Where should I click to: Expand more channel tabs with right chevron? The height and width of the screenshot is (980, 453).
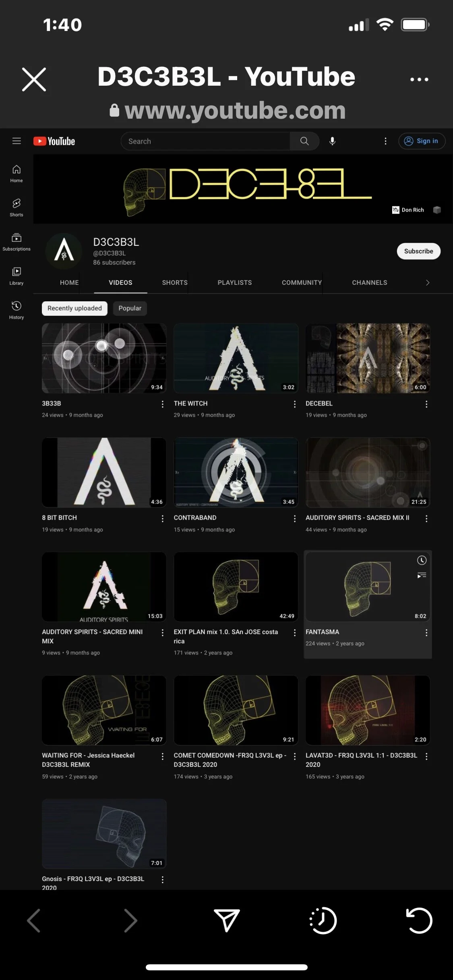pos(428,283)
